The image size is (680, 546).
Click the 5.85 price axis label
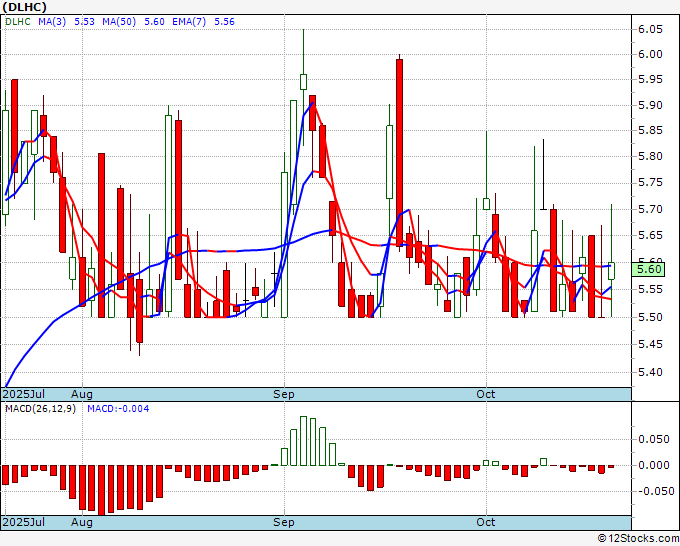click(650, 131)
